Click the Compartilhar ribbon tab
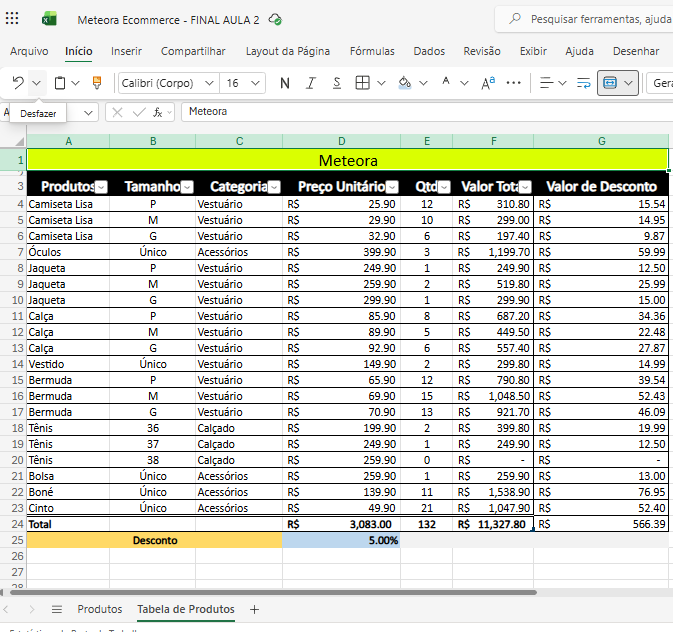The width and height of the screenshot is (673, 632). (193, 51)
